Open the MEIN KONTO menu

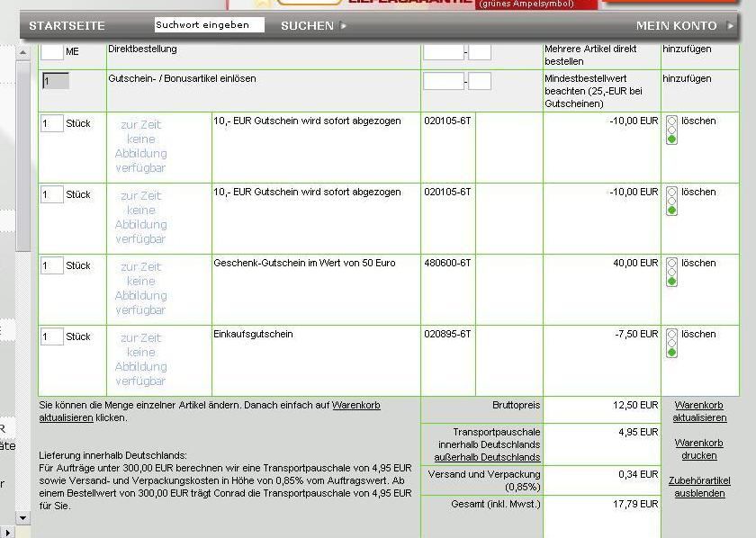[x=676, y=25]
